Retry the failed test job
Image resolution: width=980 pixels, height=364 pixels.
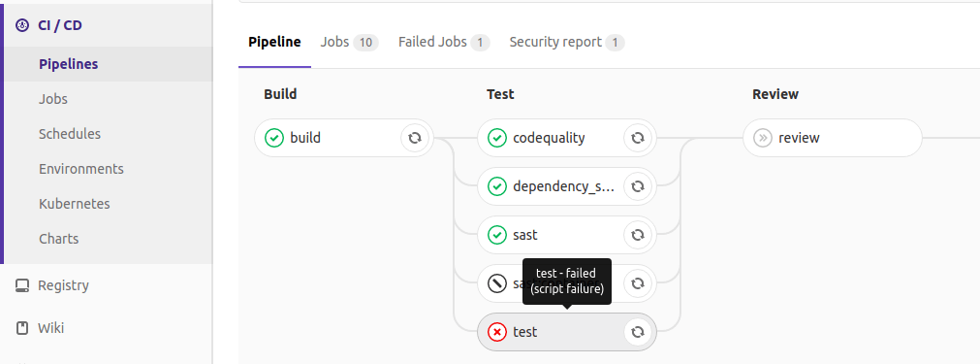tap(638, 332)
